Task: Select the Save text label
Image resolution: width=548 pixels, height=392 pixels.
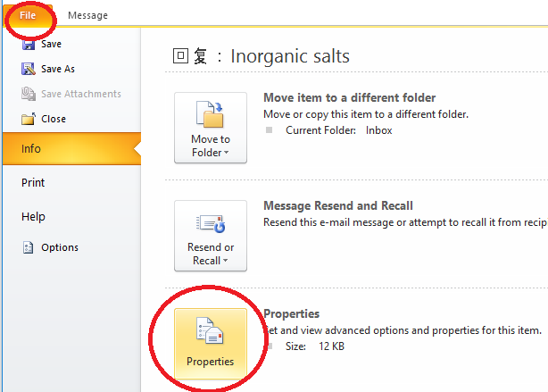Action: tap(52, 44)
